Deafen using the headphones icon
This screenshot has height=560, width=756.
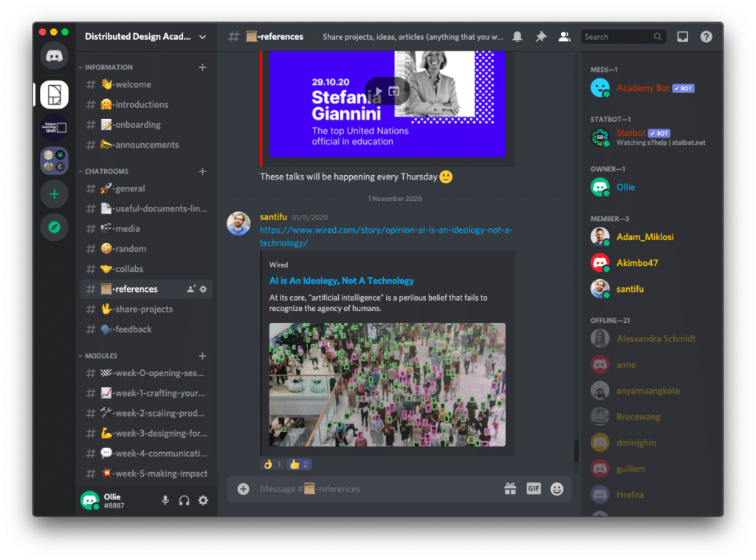(x=184, y=500)
